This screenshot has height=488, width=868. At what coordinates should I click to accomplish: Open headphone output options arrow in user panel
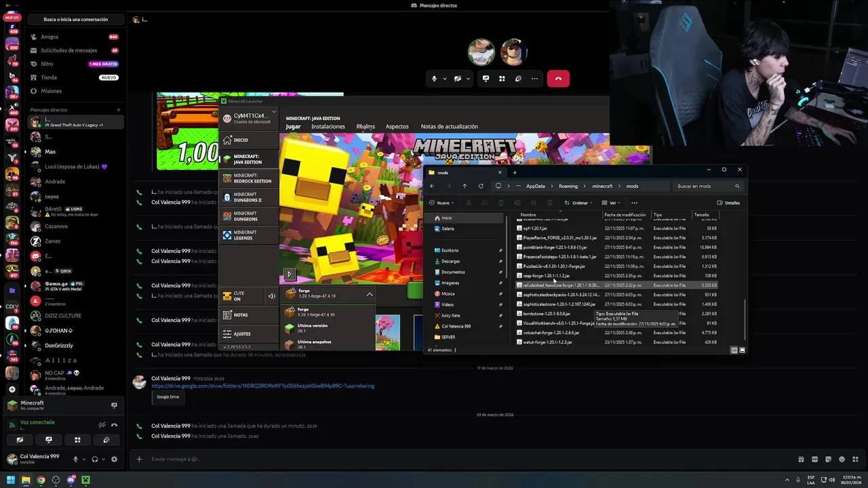103,459
